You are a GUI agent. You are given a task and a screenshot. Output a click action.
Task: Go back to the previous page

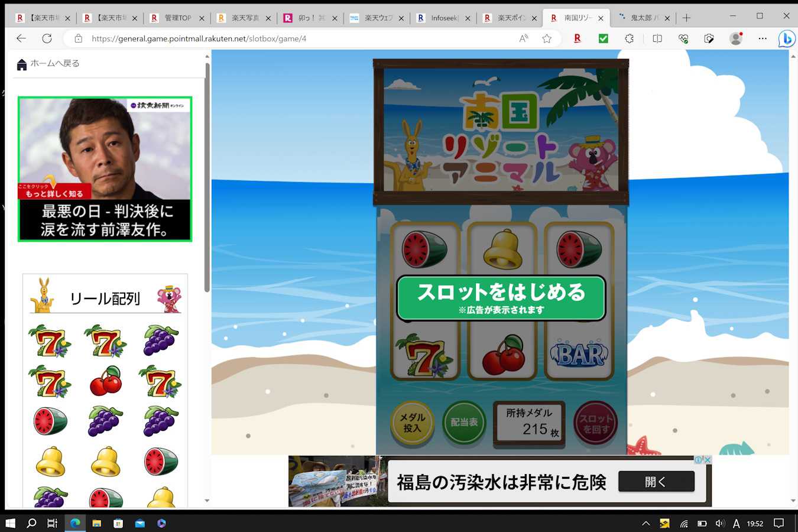[x=21, y=38]
